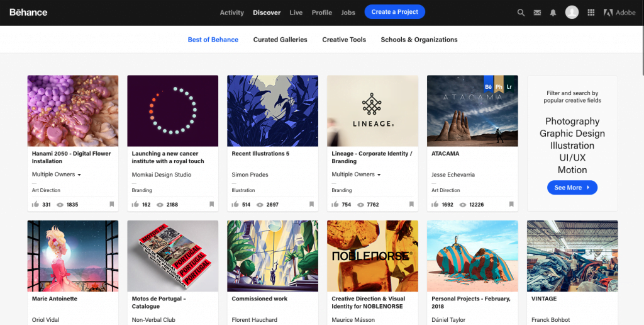Click the Lr ribbon badge on ATACAMA
Screen dimensions: 644x325
[x=509, y=86]
